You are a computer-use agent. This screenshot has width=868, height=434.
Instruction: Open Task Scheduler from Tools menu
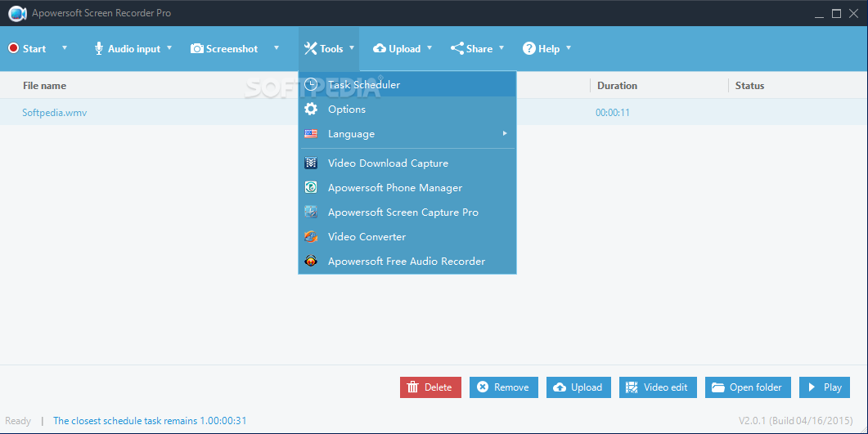pos(407,84)
